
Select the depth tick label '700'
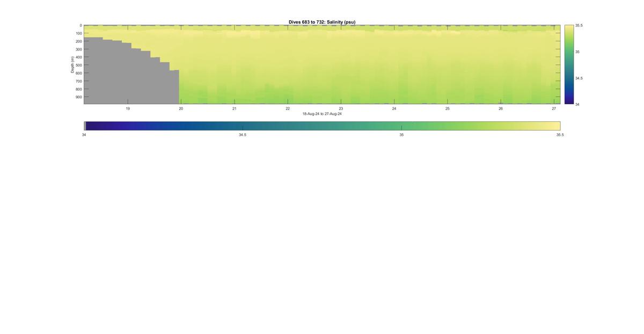click(x=78, y=81)
